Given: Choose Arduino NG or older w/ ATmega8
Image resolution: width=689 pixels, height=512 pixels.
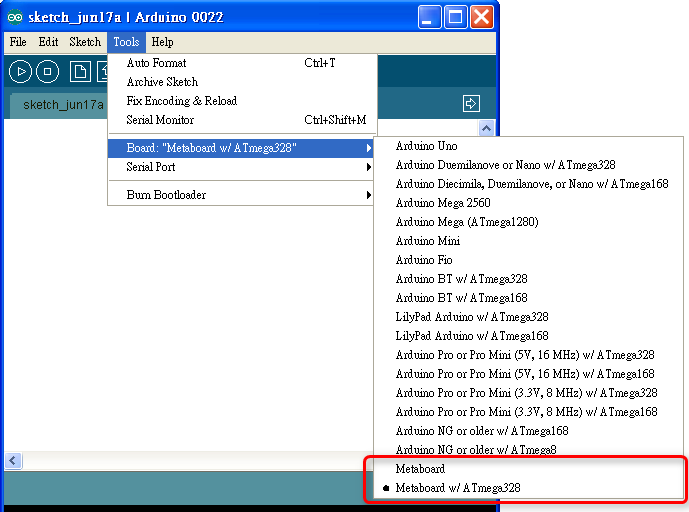Looking at the screenshot, I should (528, 450).
